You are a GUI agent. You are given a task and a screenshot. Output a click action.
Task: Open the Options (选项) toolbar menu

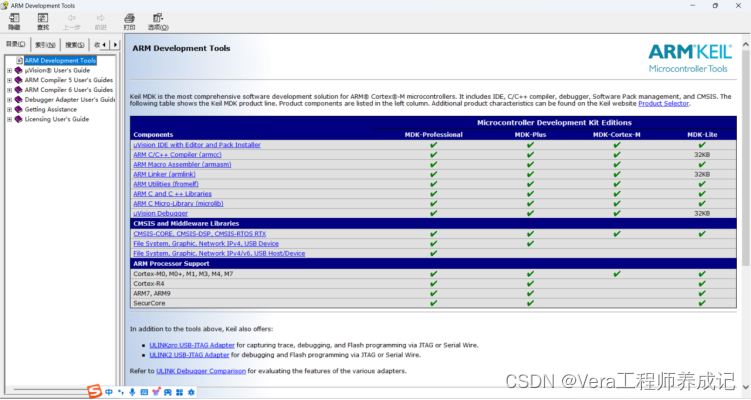(158, 21)
